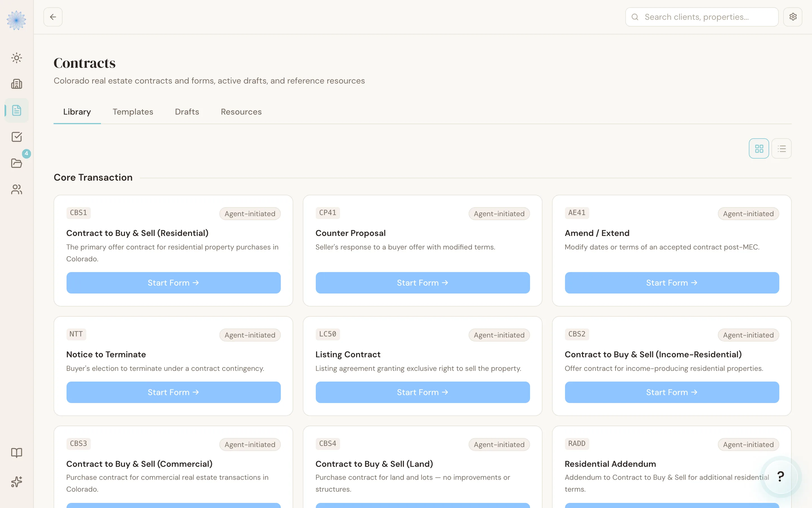Start Form for Notice to Terminate
Screen dimensions: 812x508
173,392
